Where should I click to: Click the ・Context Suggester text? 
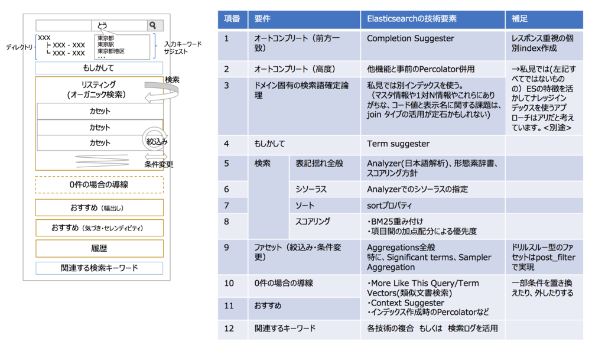pos(405,303)
